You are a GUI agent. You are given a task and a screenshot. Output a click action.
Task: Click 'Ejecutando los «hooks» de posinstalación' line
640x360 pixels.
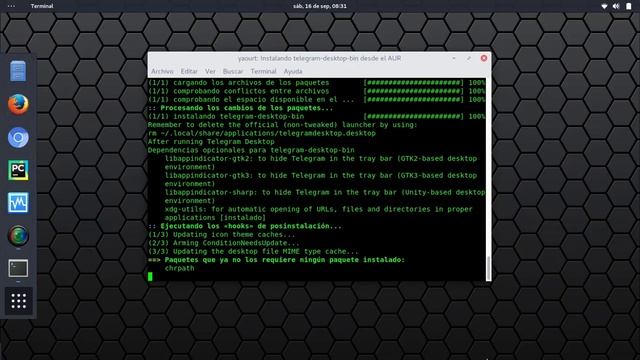[x=244, y=226]
